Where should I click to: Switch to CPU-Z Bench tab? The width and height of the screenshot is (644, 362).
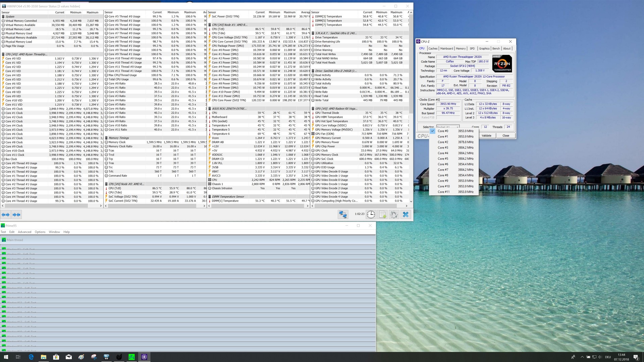pyautogui.click(x=496, y=49)
